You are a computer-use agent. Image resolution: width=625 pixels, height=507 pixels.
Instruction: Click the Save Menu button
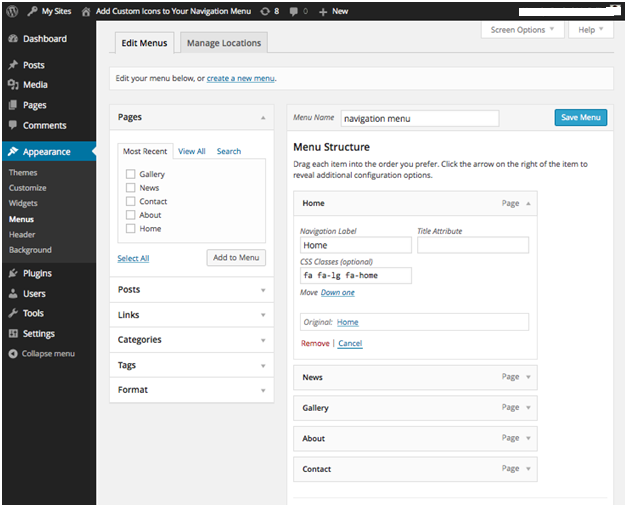pos(581,118)
